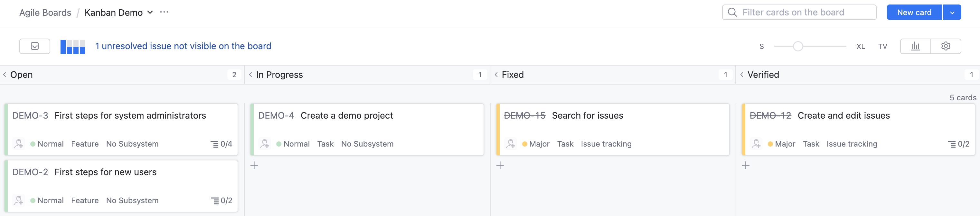Open the board reports chart icon

point(915,46)
